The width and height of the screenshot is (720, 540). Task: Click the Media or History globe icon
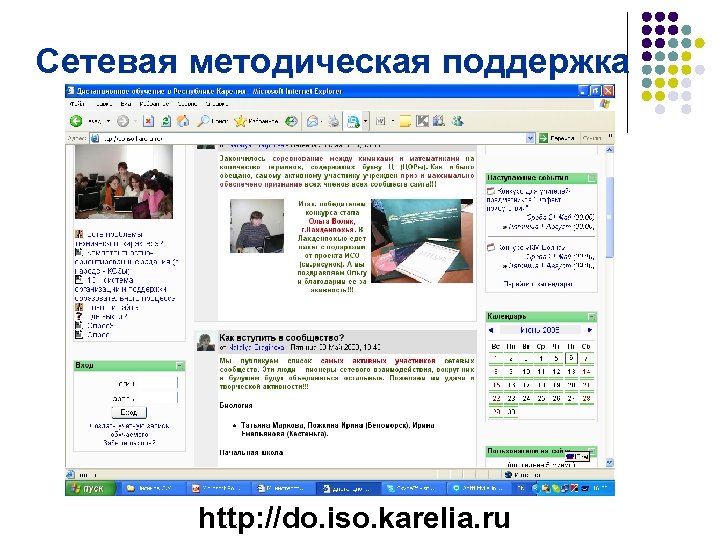click(291, 121)
